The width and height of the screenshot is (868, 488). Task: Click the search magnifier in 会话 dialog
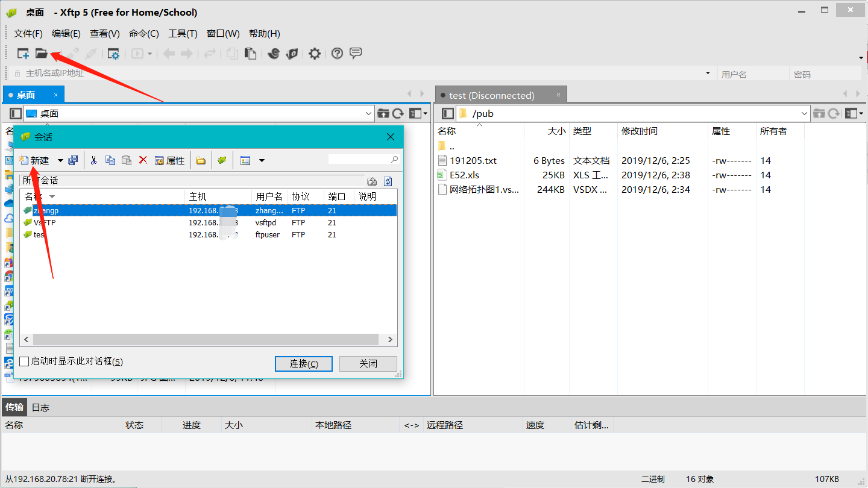[395, 160]
